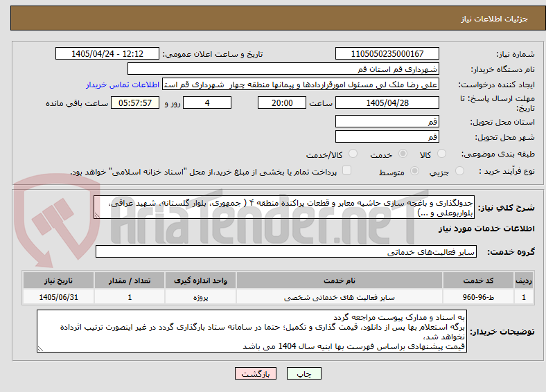Click the جزئیات اطلاعات نیاز header title

494,19
